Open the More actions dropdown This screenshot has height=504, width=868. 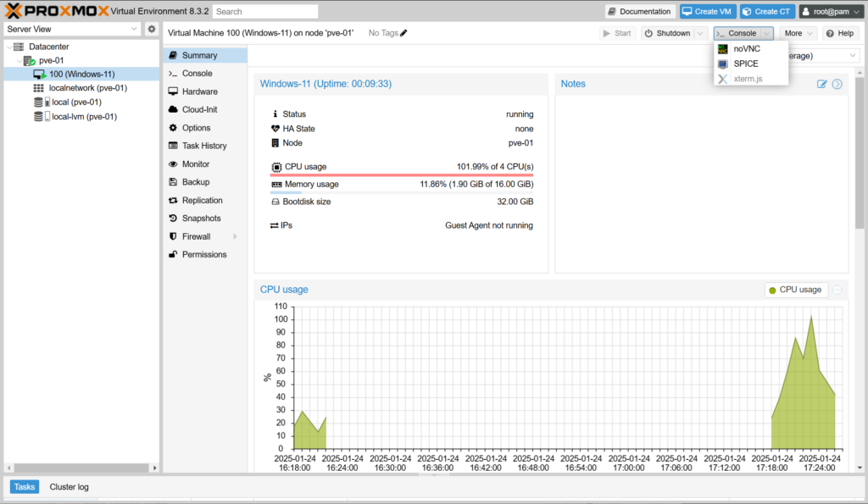798,33
